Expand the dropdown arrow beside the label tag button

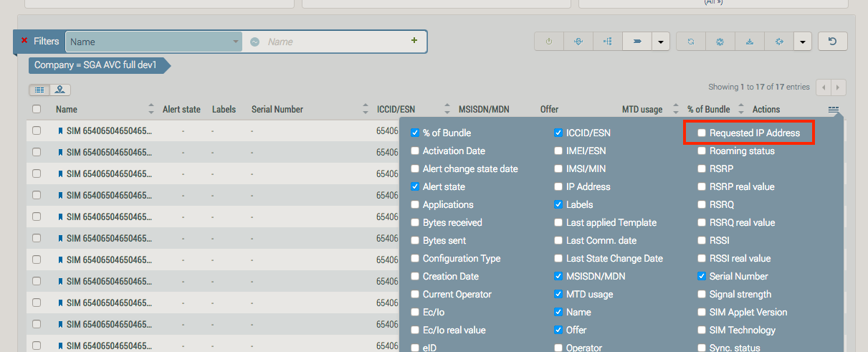(x=660, y=42)
